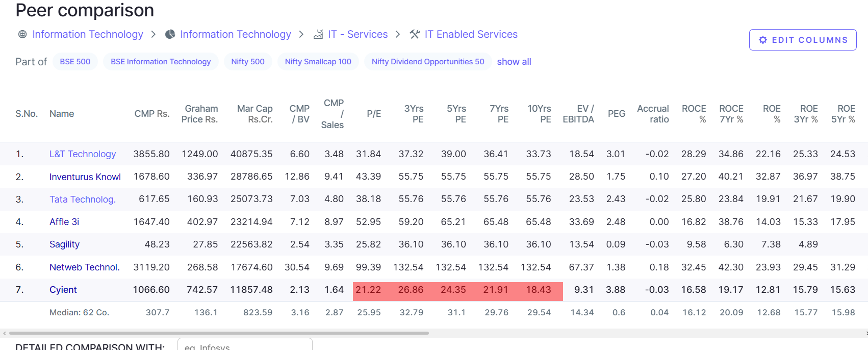
Task: Click the IT - Services industry icon
Action: coord(318,34)
